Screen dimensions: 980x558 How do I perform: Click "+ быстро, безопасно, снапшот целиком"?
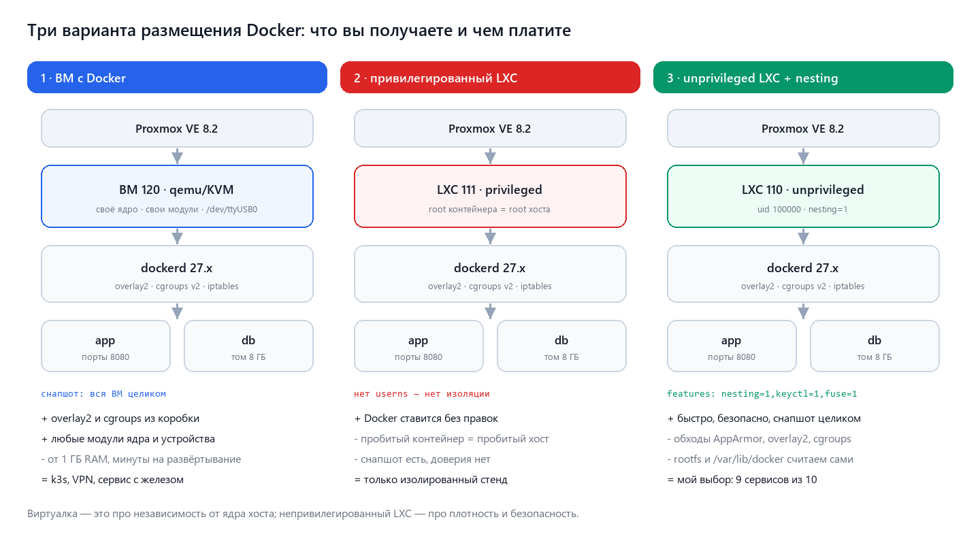(764, 419)
